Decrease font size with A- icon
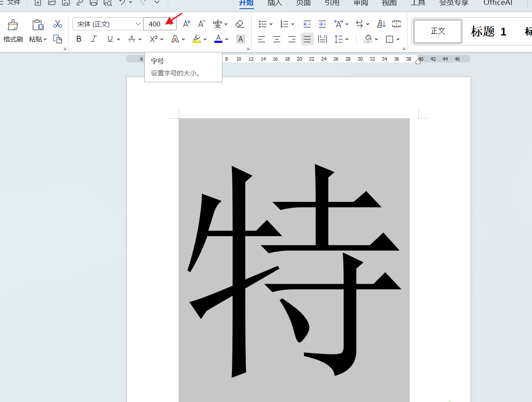Viewport: 532px width, 402px height. 202,24
